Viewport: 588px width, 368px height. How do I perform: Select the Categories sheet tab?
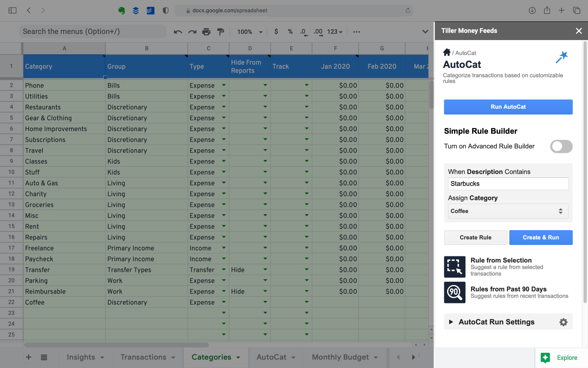pos(211,357)
